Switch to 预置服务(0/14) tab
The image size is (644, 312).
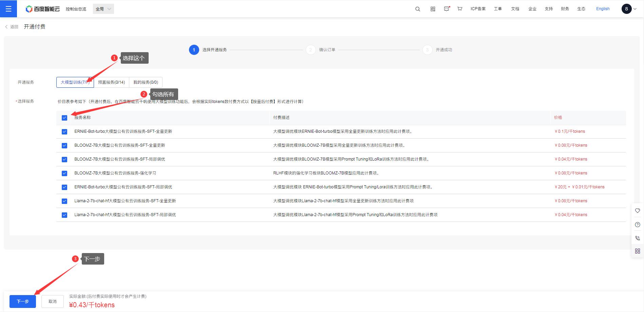pyautogui.click(x=112, y=82)
